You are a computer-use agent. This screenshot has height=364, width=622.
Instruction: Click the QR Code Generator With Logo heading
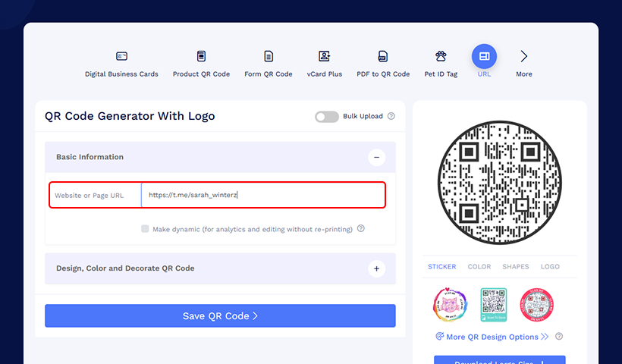pos(130,116)
